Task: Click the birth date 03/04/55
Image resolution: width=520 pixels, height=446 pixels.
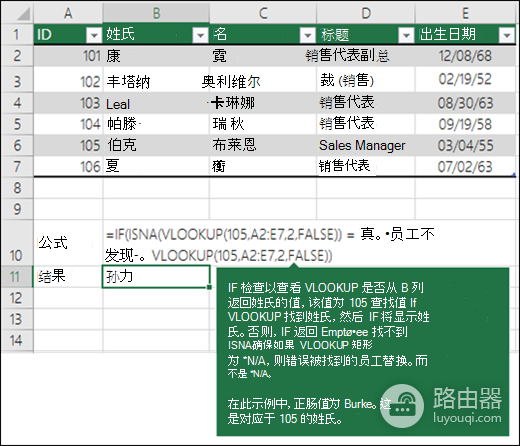Action: tap(465, 145)
